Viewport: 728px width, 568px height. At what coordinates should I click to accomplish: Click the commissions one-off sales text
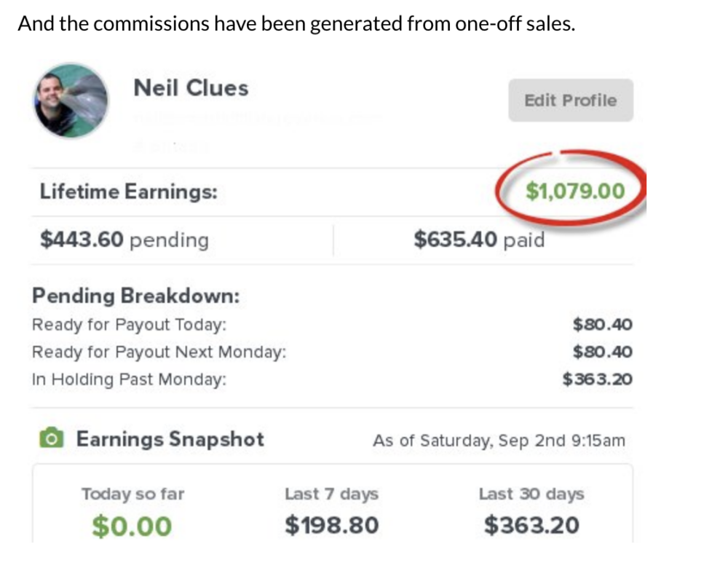297,23
